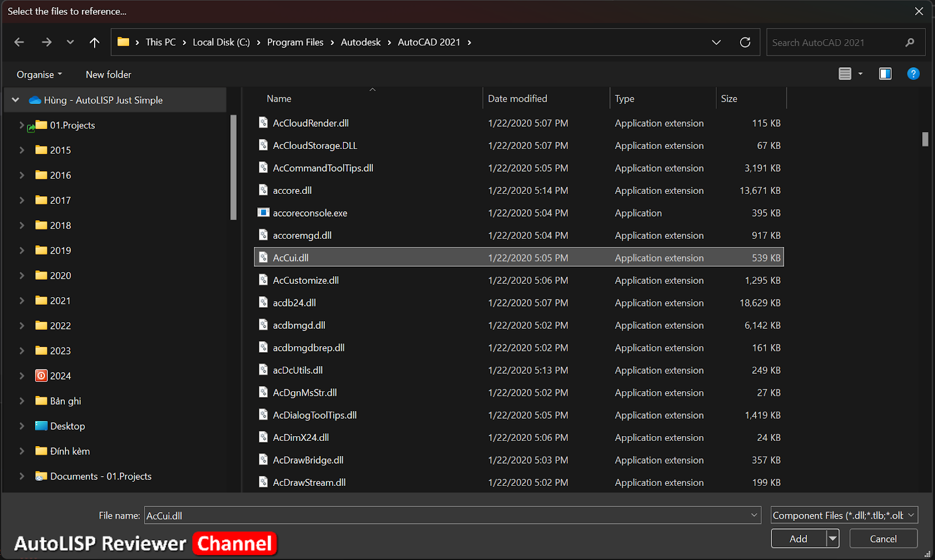Select the AcDgnMsStr.dll file icon
The height and width of the screenshot is (560, 935).
point(264,392)
